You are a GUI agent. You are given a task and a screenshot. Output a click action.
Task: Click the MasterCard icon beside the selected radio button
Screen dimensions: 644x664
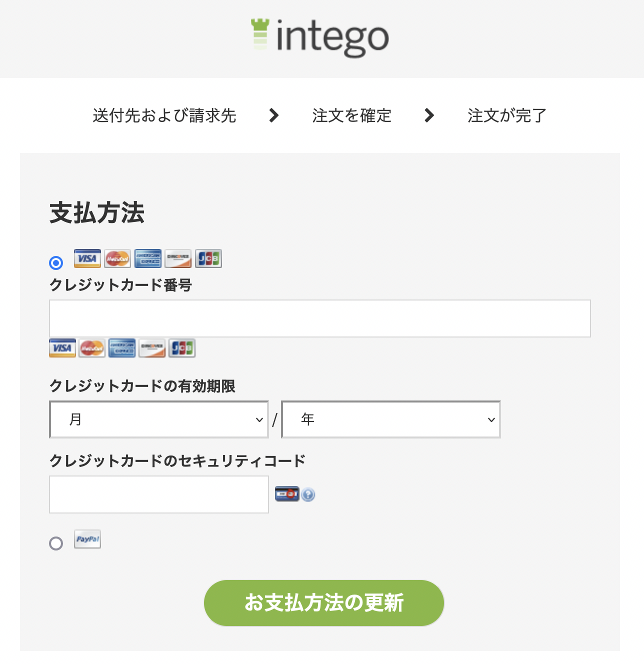click(117, 258)
